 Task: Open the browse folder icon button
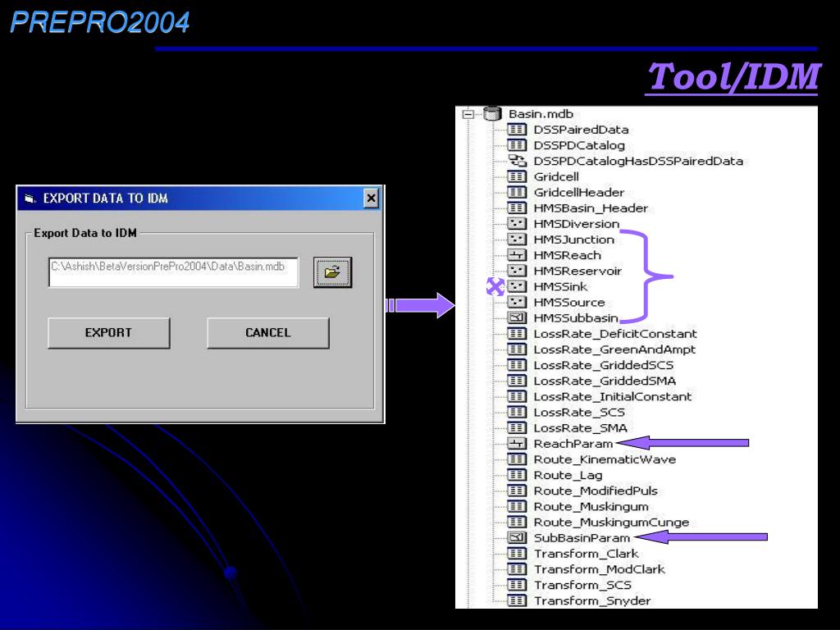point(333,272)
